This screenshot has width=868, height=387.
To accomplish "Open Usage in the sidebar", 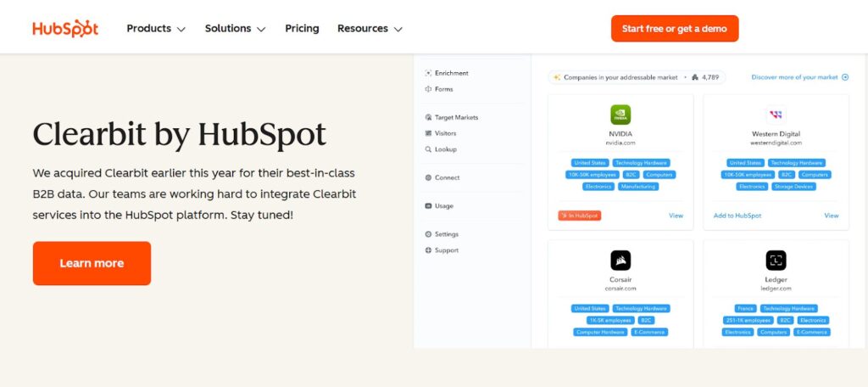I will (x=443, y=206).
